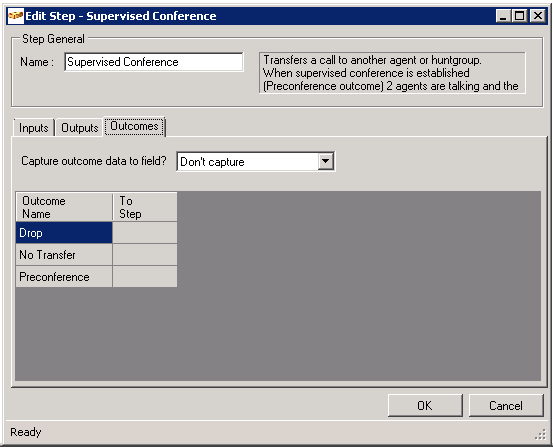Switch to the Inputs tab
This screenshot has width=553, height=447.
pyautogui.click(x=34, y=128)
